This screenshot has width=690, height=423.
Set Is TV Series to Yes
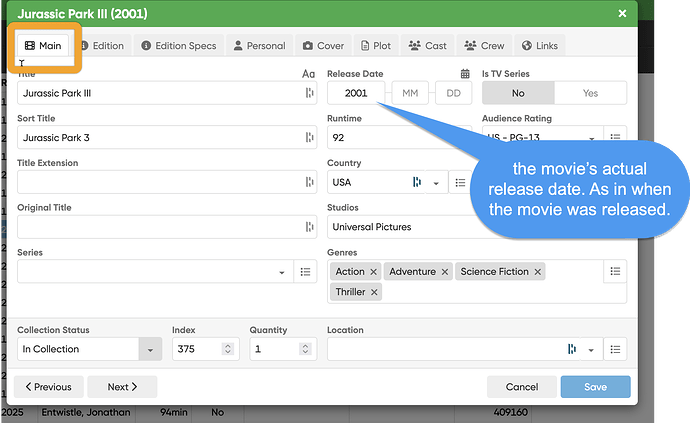point(590,93)
